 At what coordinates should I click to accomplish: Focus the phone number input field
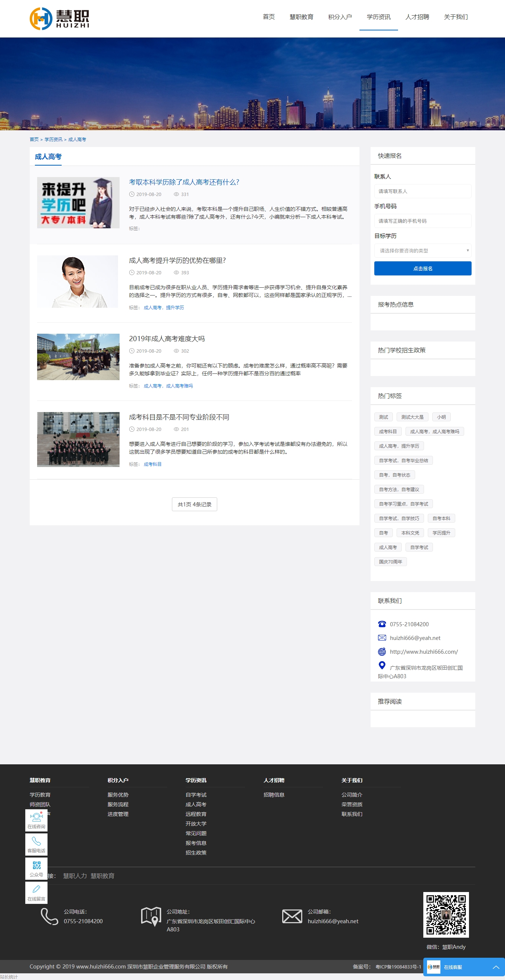[423, 221]
